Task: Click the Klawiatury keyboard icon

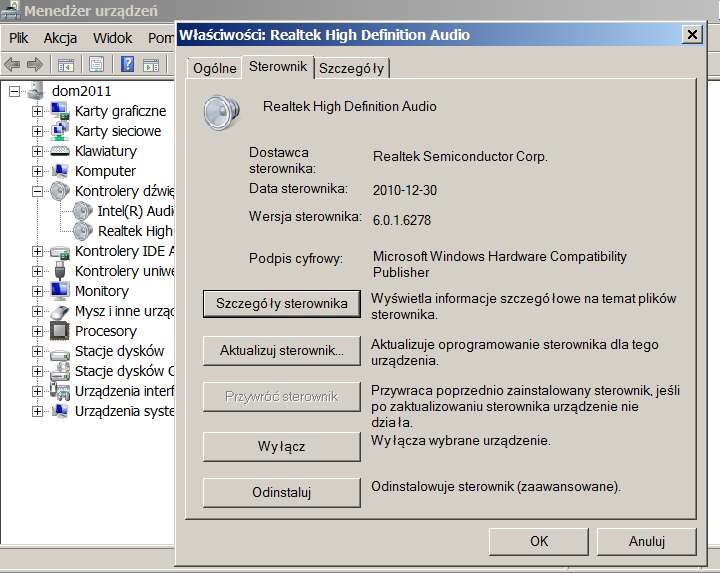Action: click(60, 151)
